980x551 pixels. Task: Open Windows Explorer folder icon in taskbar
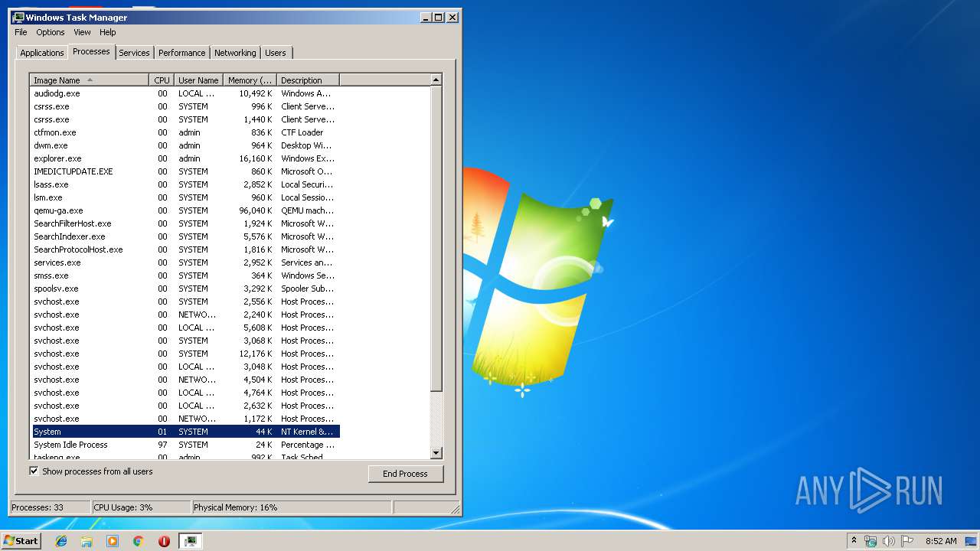(x=87, y=541)
